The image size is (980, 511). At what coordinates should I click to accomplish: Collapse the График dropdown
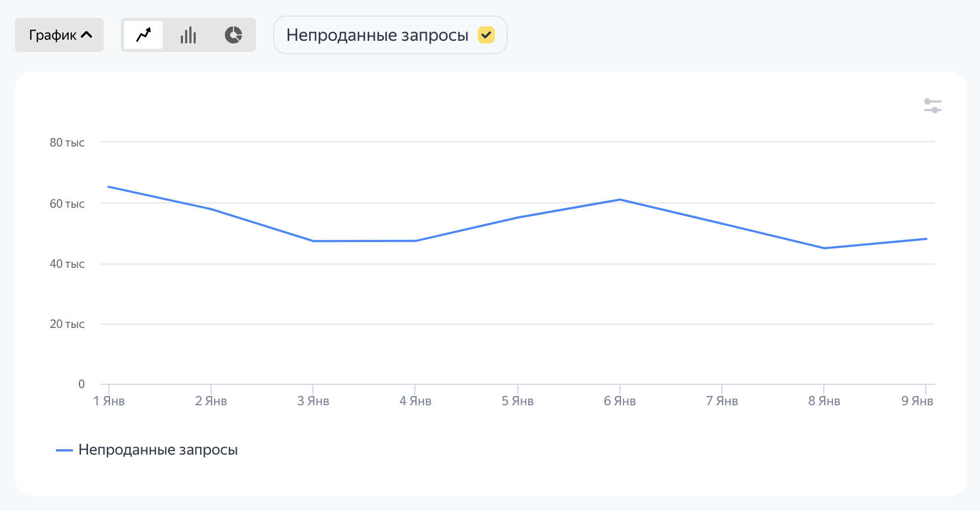(x=59, y=35)
